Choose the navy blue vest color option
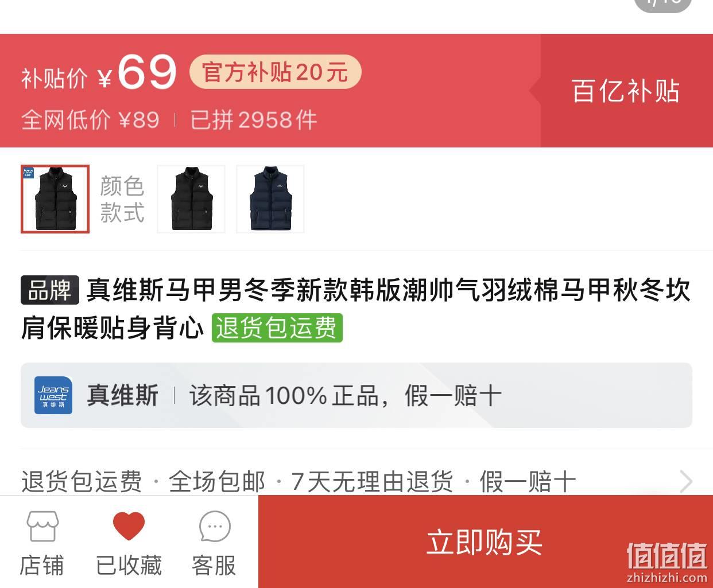The width and height of the screenshot is (713, 588). tap(270, 199)
